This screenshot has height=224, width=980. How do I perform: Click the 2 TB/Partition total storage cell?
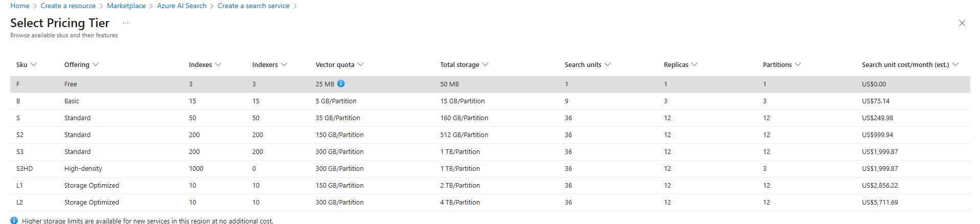click(x=460, y=186)
